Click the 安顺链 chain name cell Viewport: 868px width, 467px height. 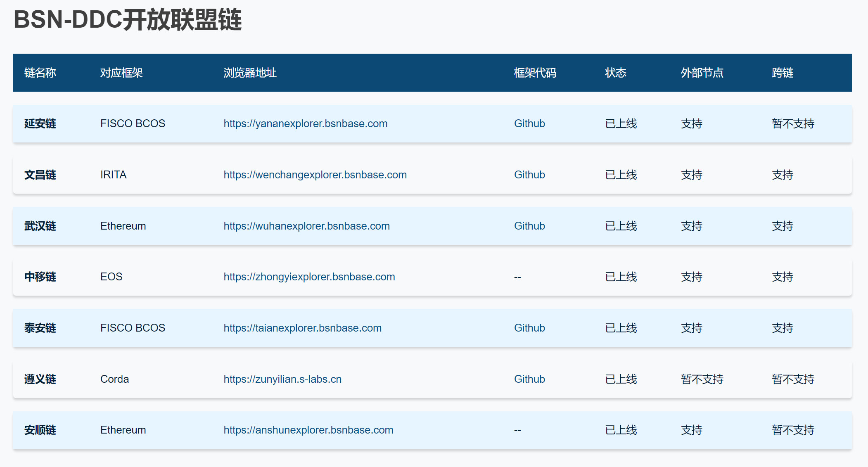pyautogui.click(x=40, y=430)
